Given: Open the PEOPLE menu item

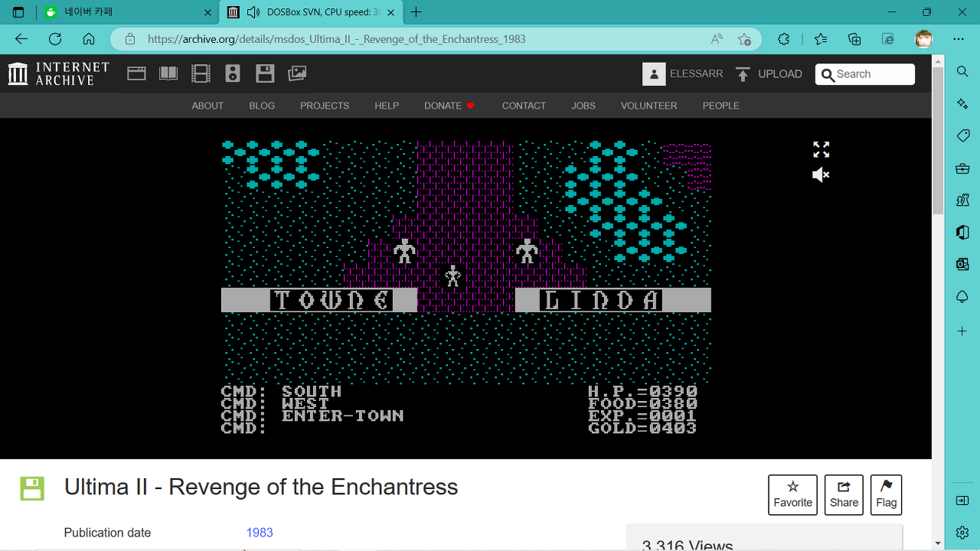Looking at the screenshot, I should (x=721, y=106).
